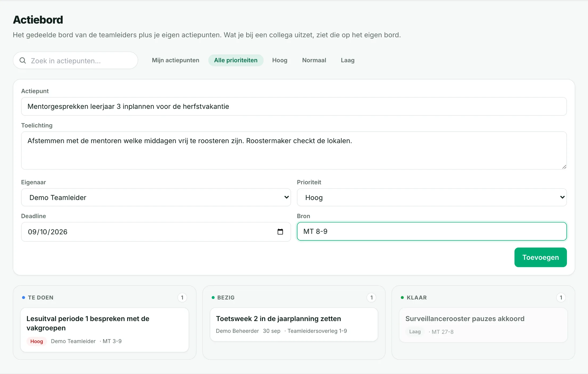588x374 pixels.
Task: Click the TE DOEN column header
Action: [41, 298]
